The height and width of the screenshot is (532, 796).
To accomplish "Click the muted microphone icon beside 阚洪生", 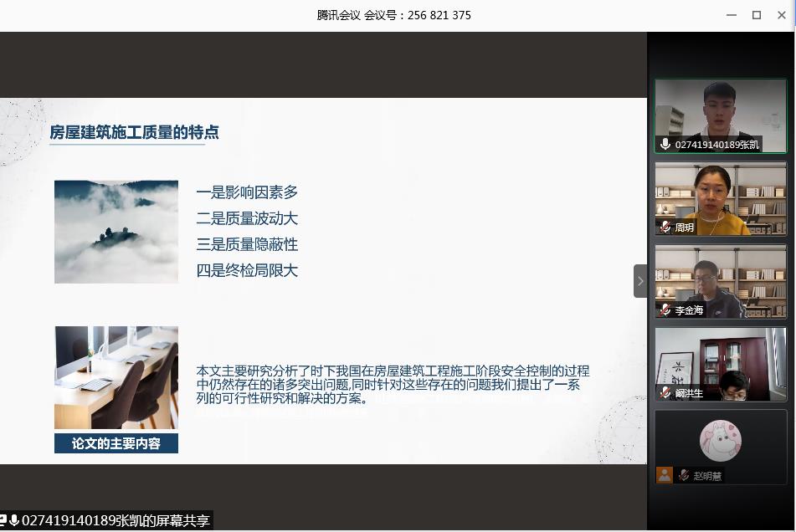I will (x=666, y=392).
